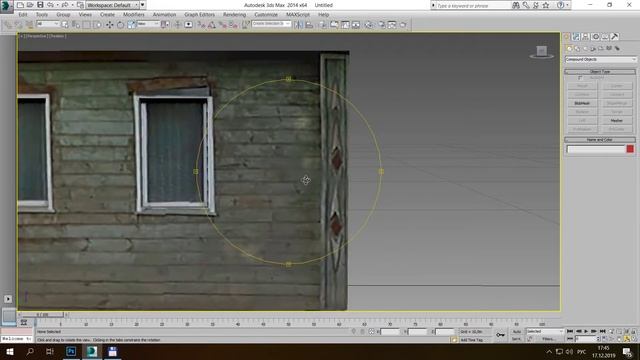
Task: Click the ViewCube in the viewport
Action: [542, 51]
